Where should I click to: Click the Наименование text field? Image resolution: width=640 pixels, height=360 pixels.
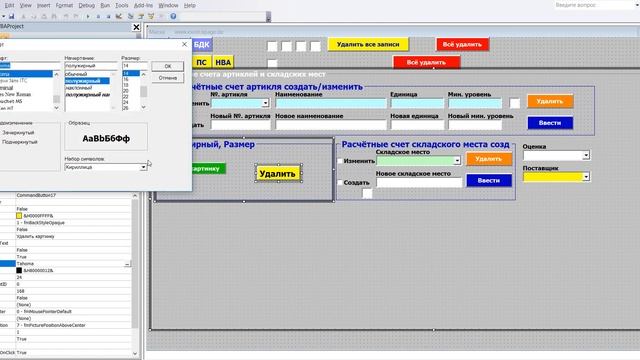(x=331, y=103)
